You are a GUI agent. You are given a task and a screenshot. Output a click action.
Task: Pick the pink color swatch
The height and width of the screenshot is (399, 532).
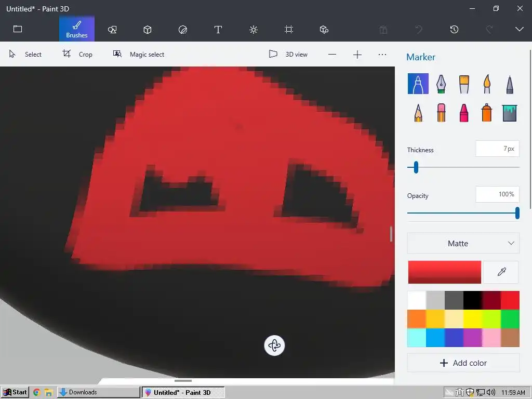click(491, 338)
